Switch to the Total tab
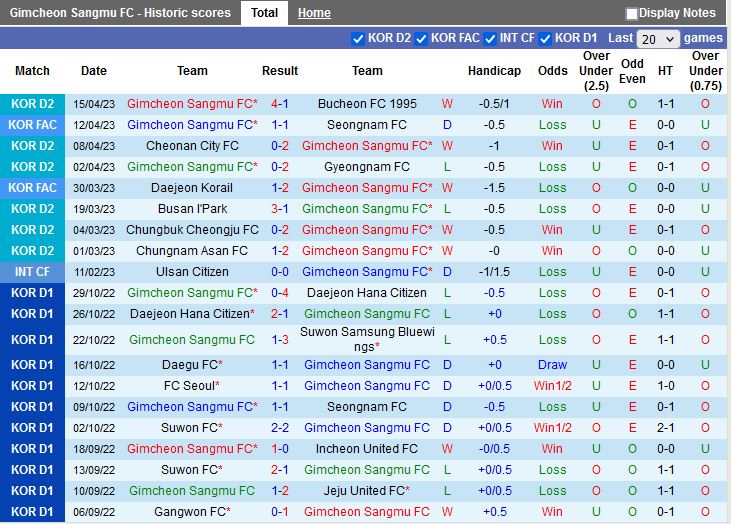 264,13
